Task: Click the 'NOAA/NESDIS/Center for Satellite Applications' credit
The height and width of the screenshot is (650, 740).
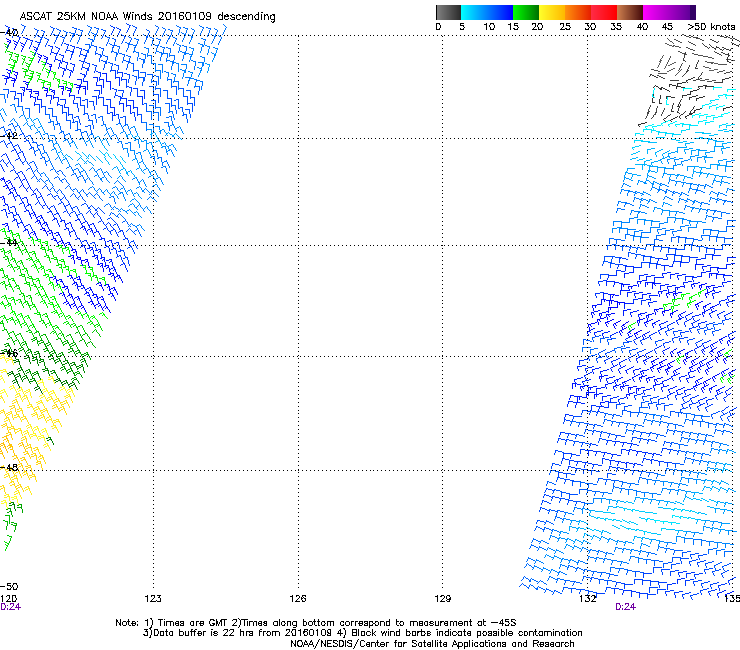Action: click(432, 644)
